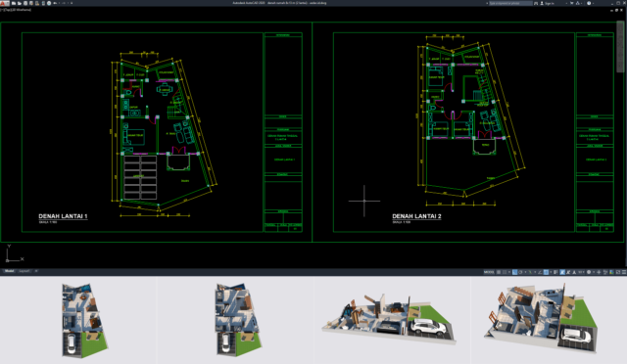Save the drawing with the Save icon
The image size is (627, 364).
(x=25, y=3)
